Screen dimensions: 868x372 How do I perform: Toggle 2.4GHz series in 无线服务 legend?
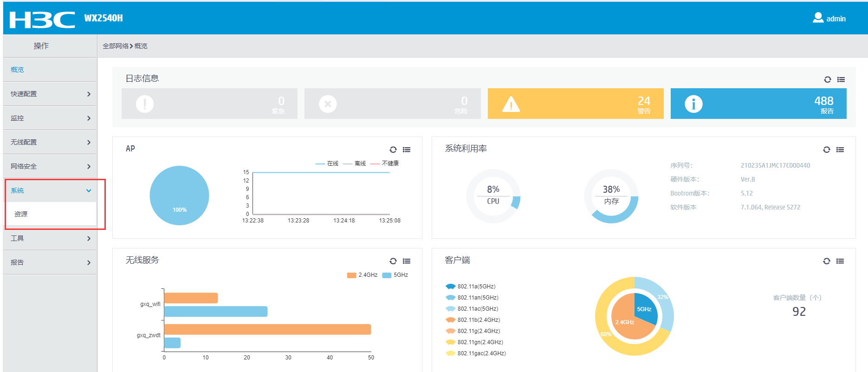(363, 275)
